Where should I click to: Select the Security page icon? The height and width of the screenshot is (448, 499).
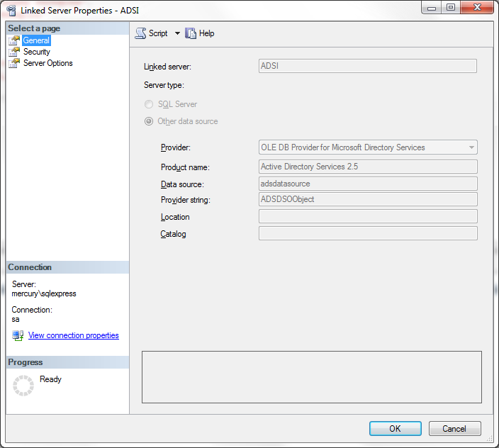[x=14, y=52]
